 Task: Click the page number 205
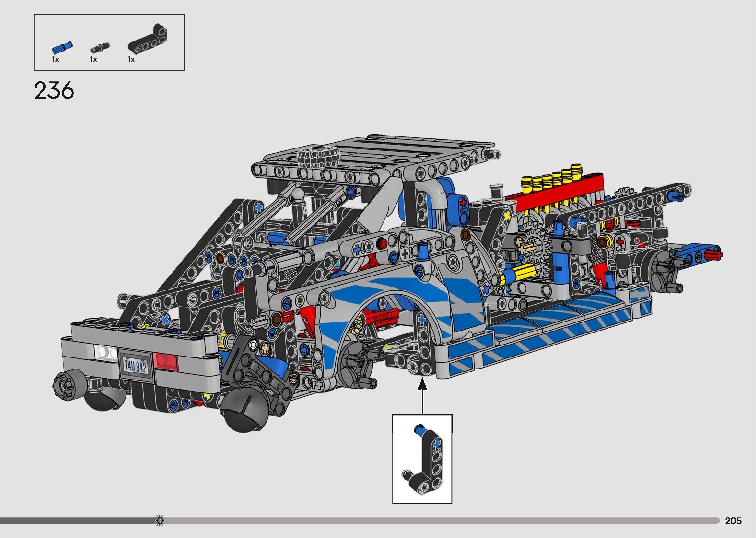pos(733,521)
